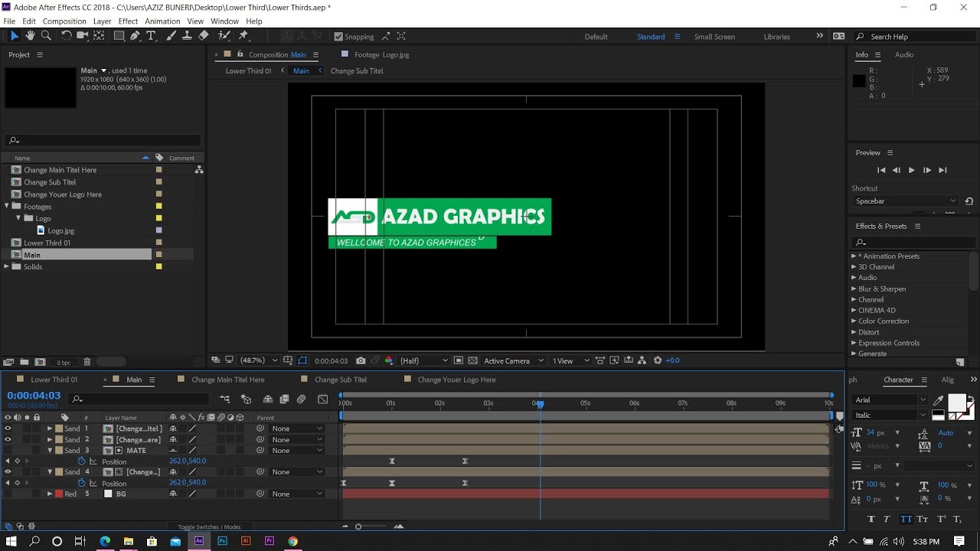The image size is (980, 551).
Task: Open the Animation menu
Action: [x=162, y=21]
